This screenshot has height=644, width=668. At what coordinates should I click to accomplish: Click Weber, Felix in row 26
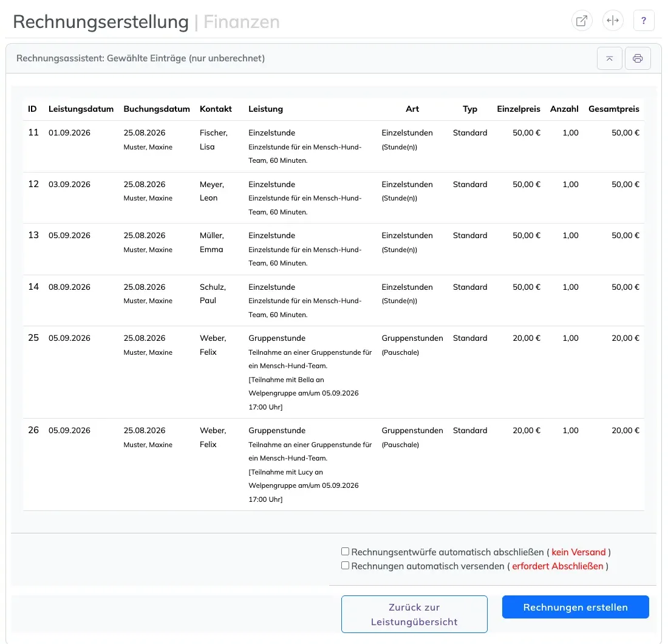pos(213,437)
